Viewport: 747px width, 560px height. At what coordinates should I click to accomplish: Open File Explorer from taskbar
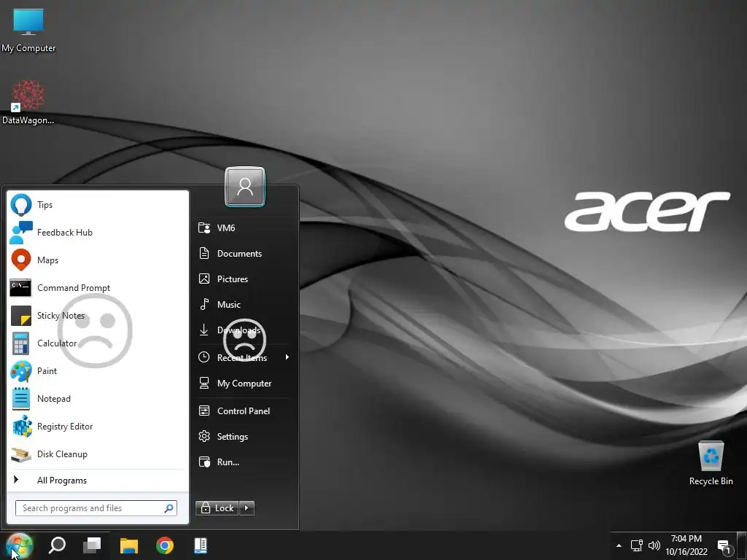point(128,545)
